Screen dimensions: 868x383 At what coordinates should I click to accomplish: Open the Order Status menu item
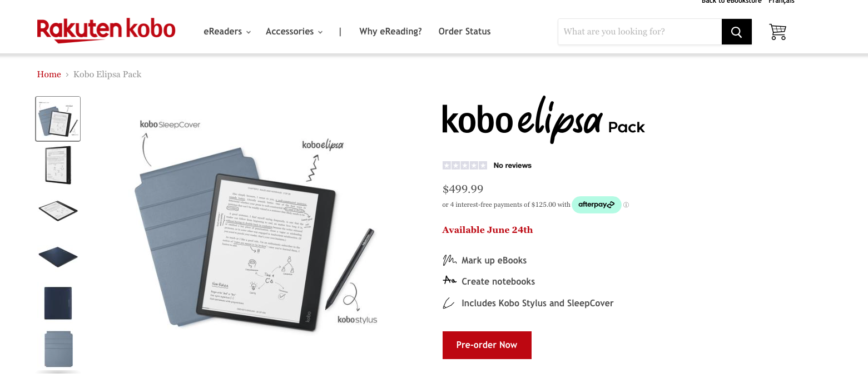[x=464, y=32]
